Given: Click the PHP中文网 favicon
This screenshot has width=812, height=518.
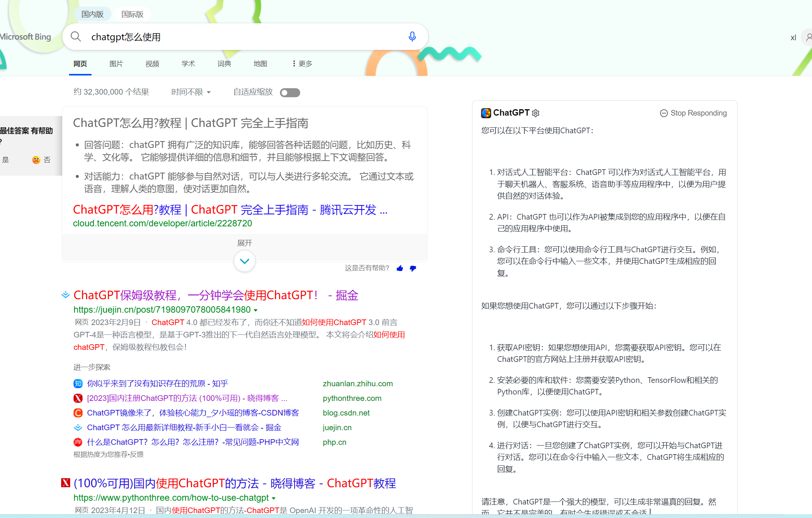Looking at the screenshot, I should 78,442.
